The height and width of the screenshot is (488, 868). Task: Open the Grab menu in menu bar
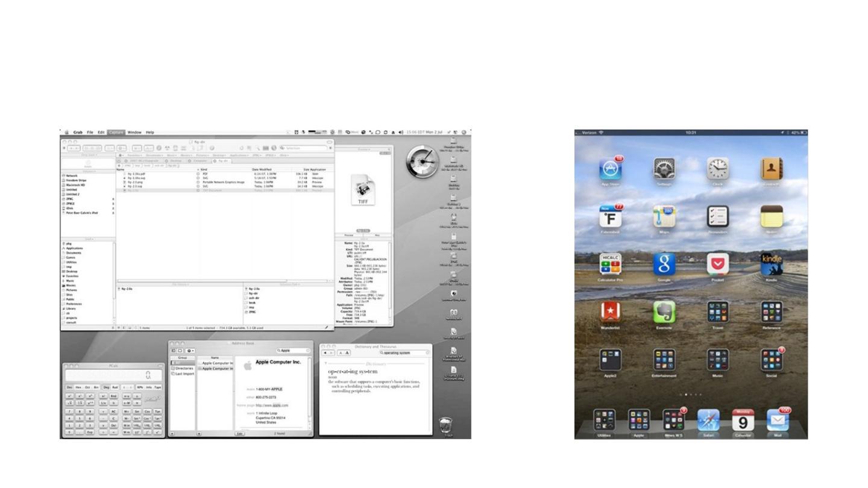coord(78,132)
